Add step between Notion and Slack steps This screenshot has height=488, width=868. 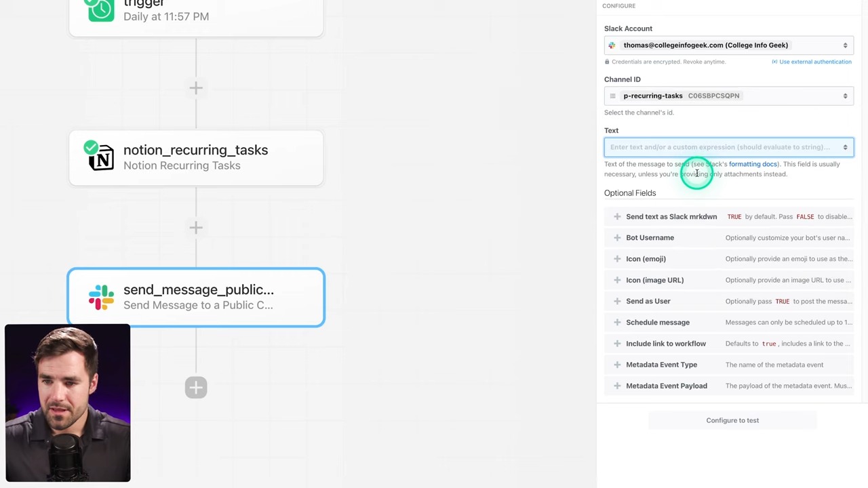click(196, 228)
